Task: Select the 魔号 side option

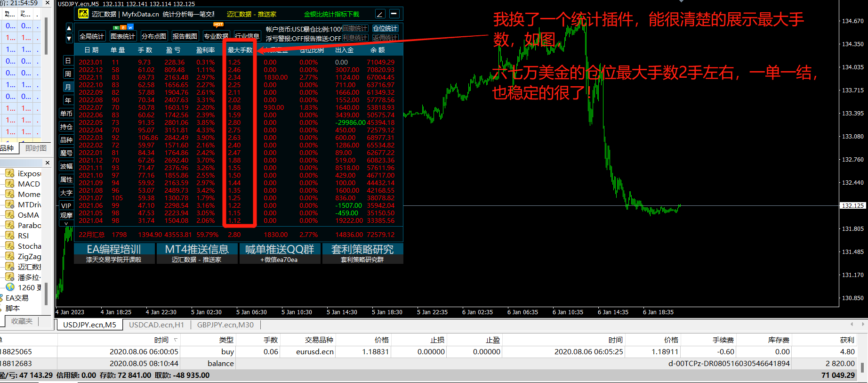Action: [66, 153]
